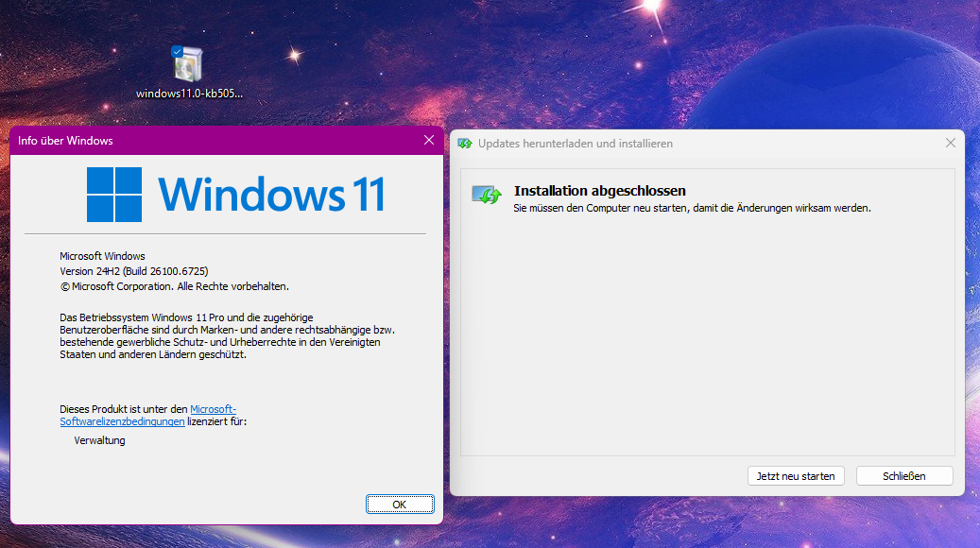Click OK in Info über Windows dialog
980x548 pixels.
click(400, 505)
